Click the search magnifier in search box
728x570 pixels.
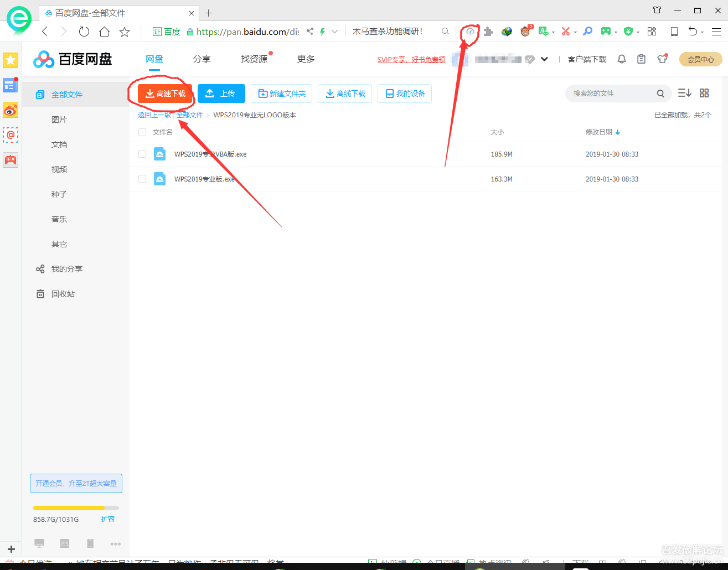coord(445,32)
